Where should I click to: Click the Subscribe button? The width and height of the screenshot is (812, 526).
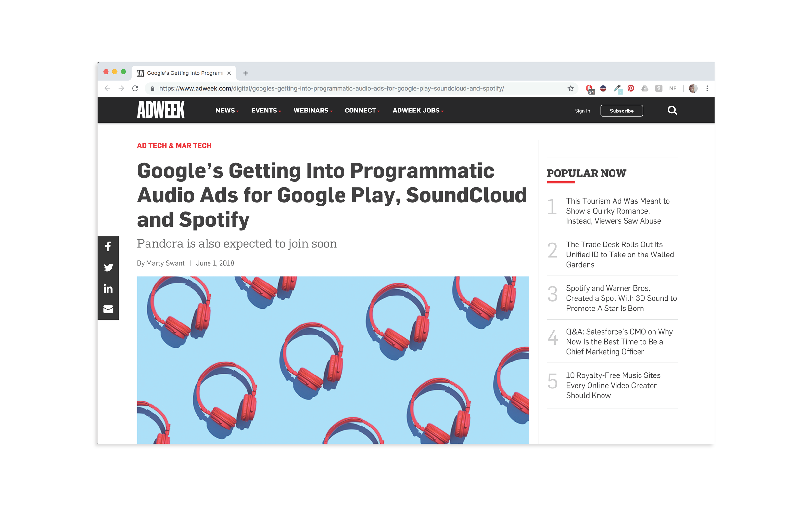621,111
